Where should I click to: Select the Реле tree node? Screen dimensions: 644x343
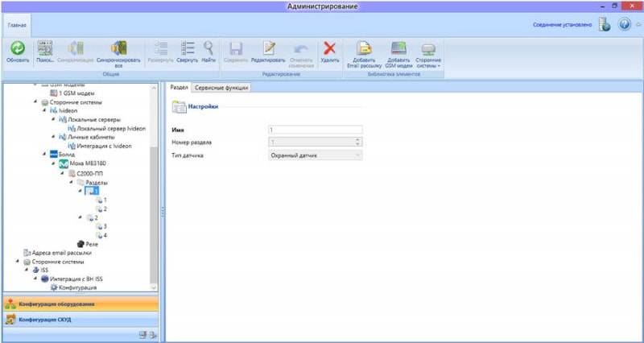coord(88,244)
